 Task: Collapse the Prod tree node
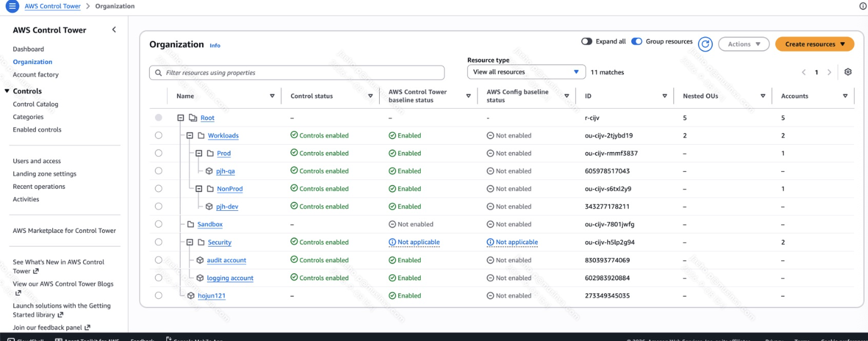click(198, 154)
